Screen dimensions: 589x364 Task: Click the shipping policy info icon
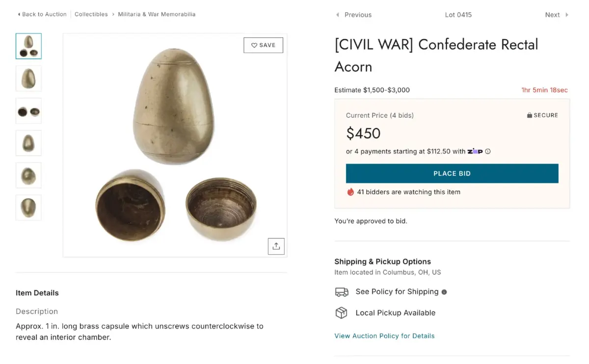444,292
